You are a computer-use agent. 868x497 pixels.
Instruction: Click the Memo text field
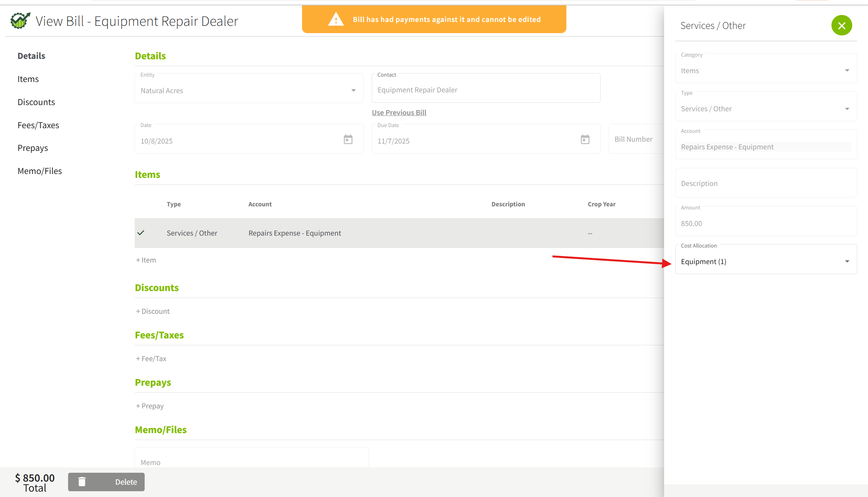click(x=252, y=461)
